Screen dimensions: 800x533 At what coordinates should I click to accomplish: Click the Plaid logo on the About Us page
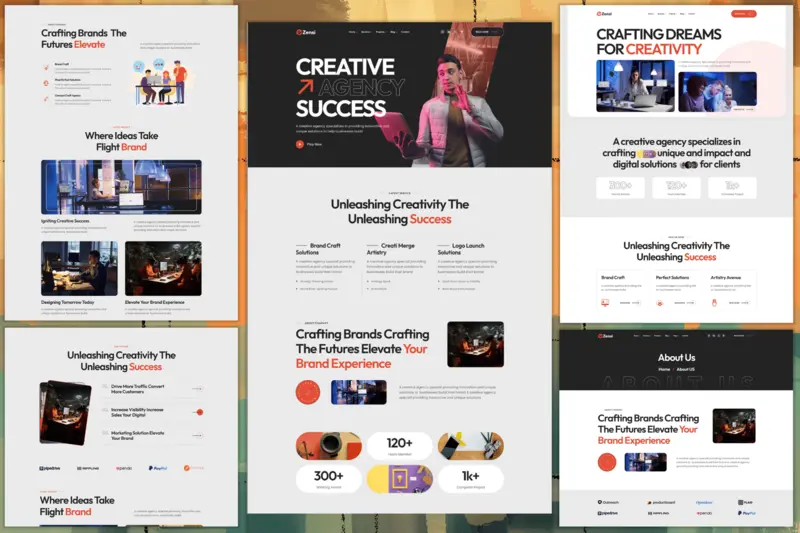745,502
